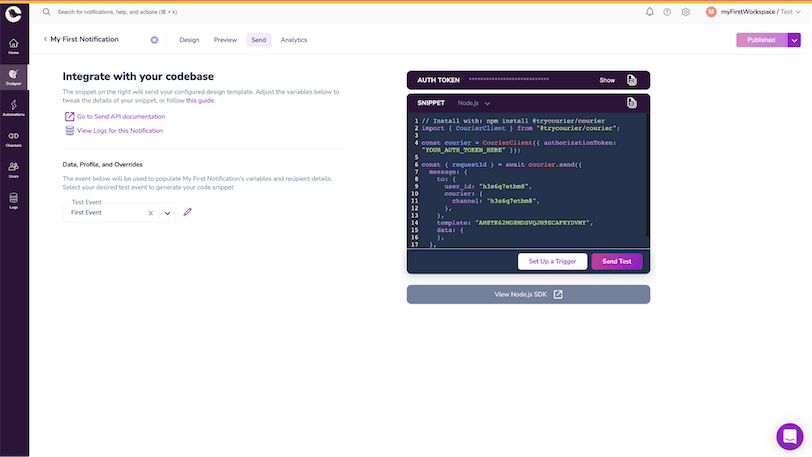This screenshot has height=457, width=812.
Task: Edit the test event with pencil icon
Action: pos(187,212)
